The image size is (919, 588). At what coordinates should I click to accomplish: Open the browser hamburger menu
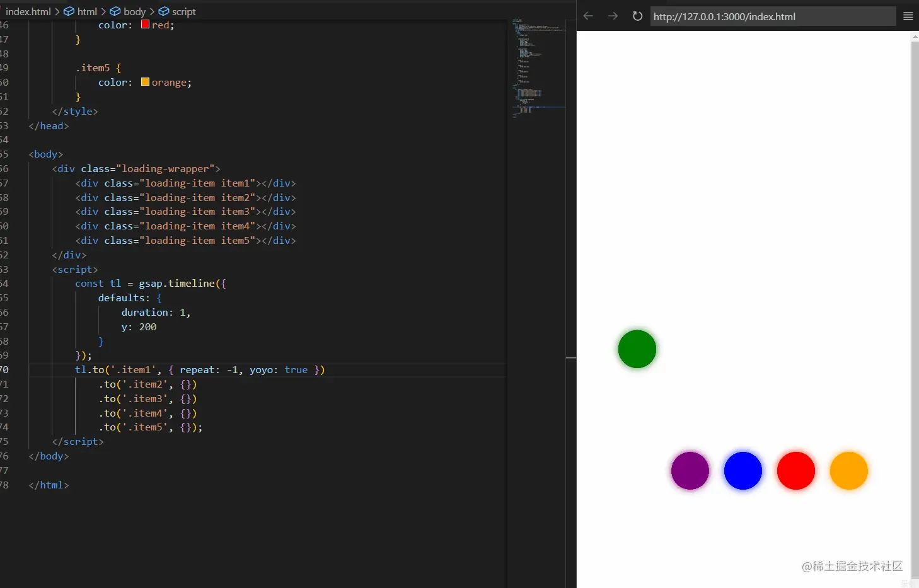pyautogui.click(x=908, y=16)
